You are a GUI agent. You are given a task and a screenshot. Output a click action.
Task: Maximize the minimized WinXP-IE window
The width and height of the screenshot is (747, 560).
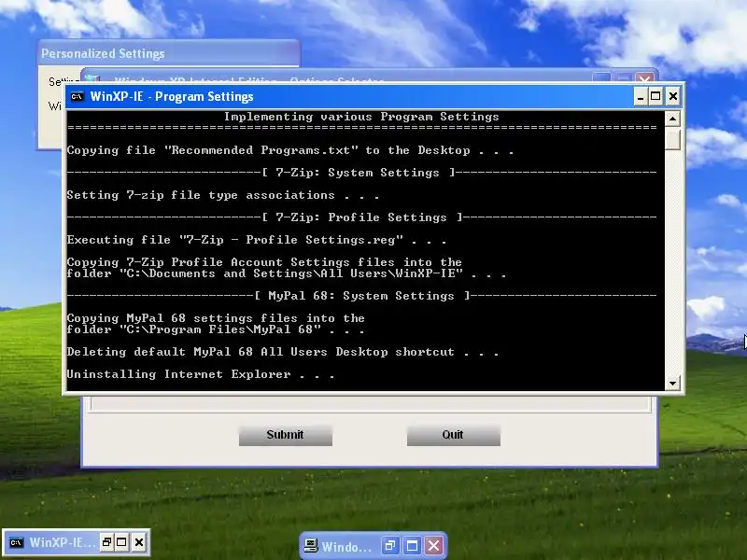[121, 542]
